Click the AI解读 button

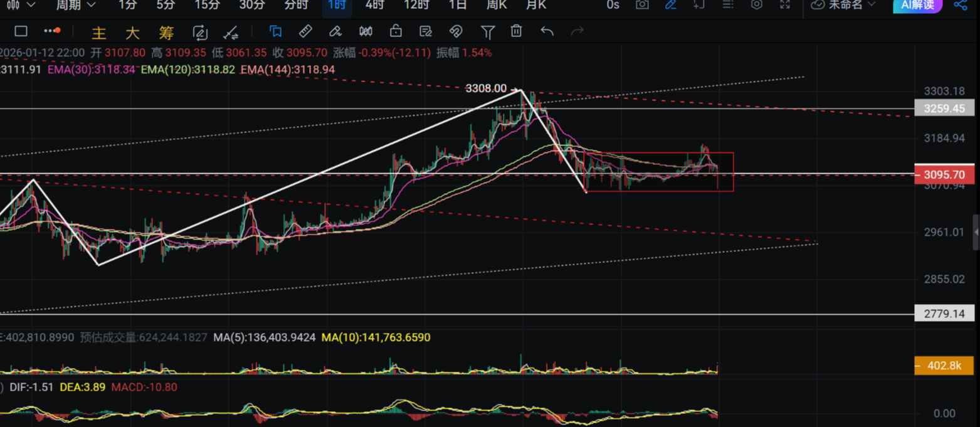(x=917, y=5)
